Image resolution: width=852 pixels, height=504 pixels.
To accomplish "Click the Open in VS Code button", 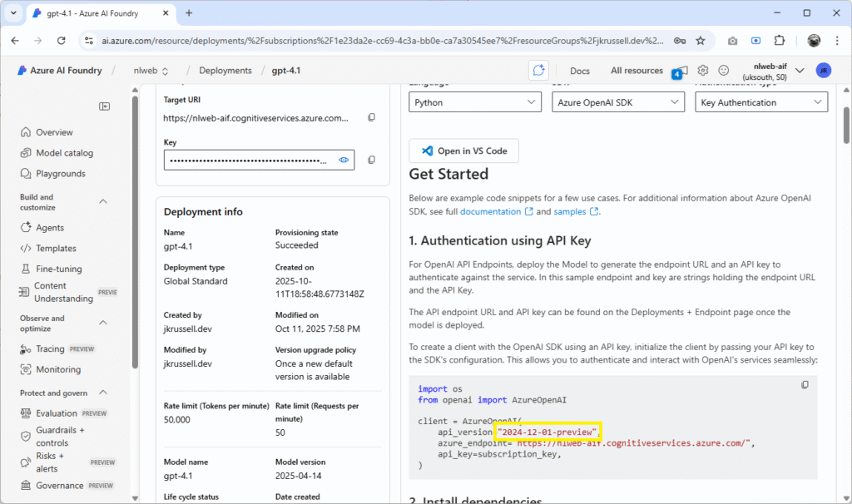I will tap(463, 151).
